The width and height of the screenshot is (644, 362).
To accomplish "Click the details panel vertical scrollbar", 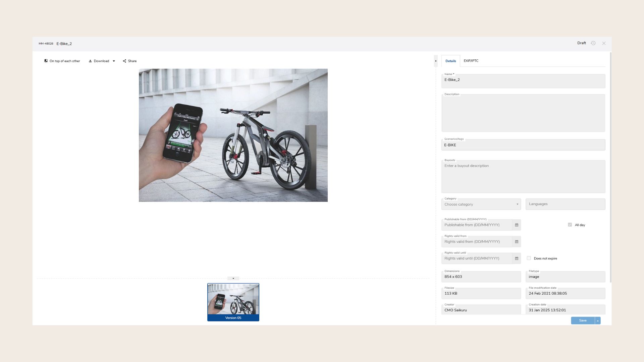I will pos(610,168).
